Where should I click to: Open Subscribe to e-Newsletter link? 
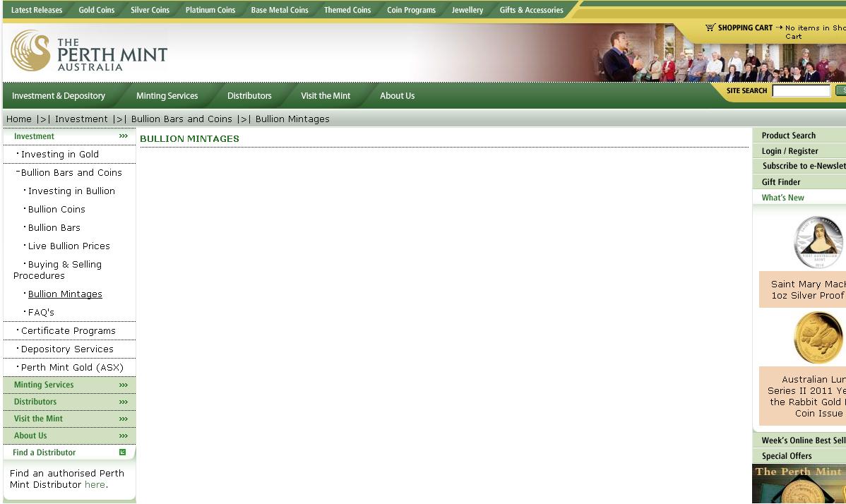[x=804, y=166]
